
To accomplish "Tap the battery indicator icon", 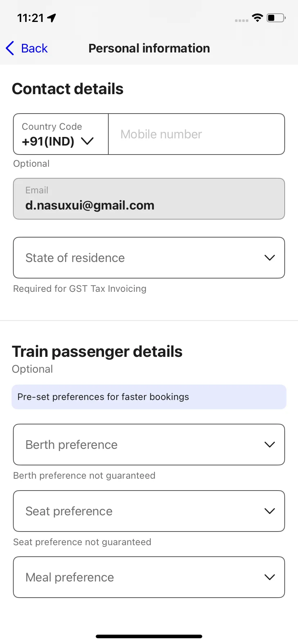I will 276,18.
